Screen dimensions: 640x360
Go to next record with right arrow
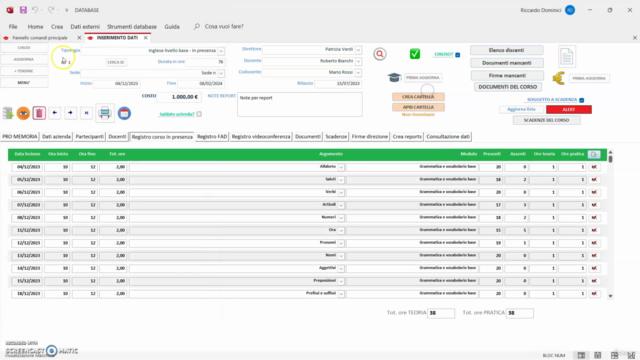[x=70, y=113]
